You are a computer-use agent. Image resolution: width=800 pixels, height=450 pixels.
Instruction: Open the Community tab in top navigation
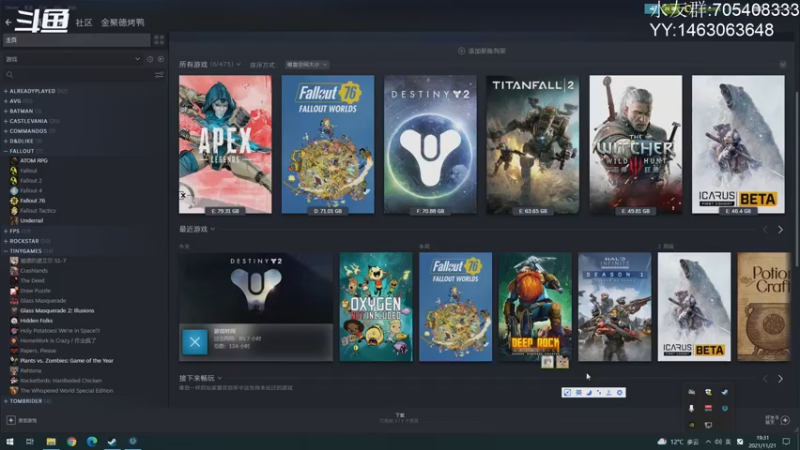[84, 22]
